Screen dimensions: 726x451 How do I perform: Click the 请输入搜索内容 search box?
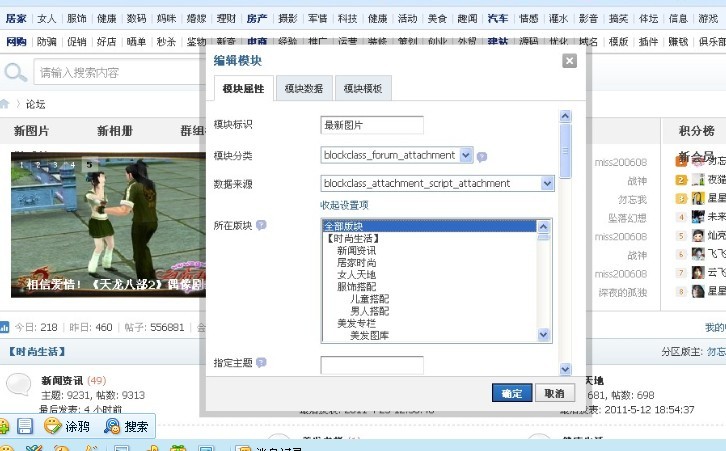pos(120,73)
